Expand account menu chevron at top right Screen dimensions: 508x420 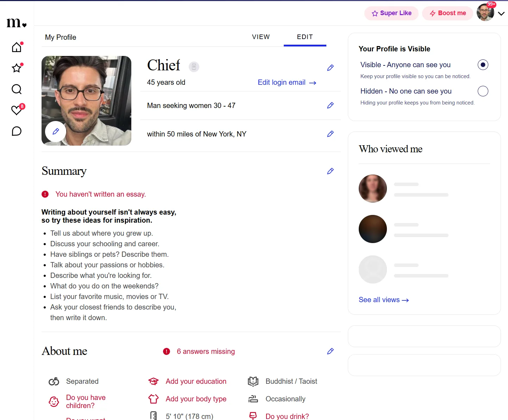tap(501, 14)
